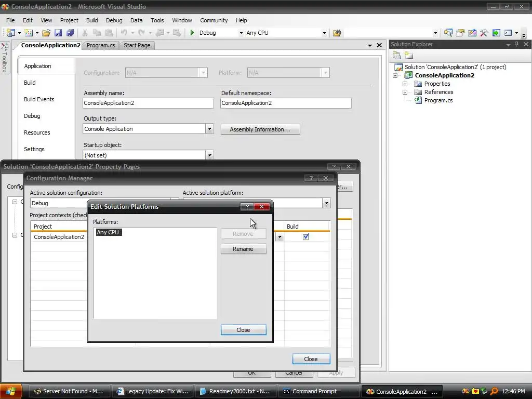Image resolution: width=532 pixels, height=399 pixels.
Task: Click the Find in Files toolbar icon
Action: 337,33
